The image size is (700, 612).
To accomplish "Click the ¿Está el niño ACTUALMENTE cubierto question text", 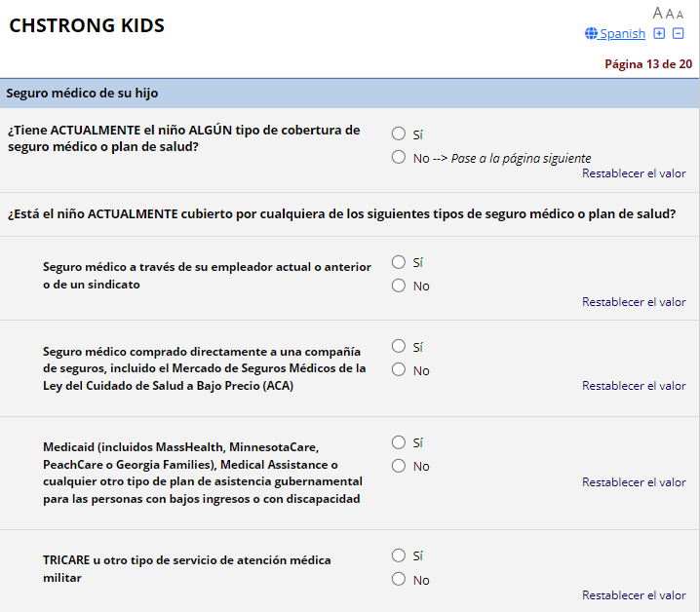I will [342, 214].
